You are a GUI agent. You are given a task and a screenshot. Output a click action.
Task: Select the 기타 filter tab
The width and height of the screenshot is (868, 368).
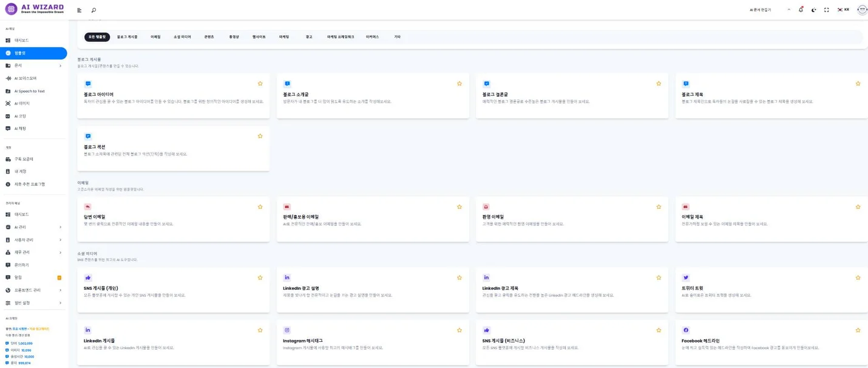coord(397,37)
